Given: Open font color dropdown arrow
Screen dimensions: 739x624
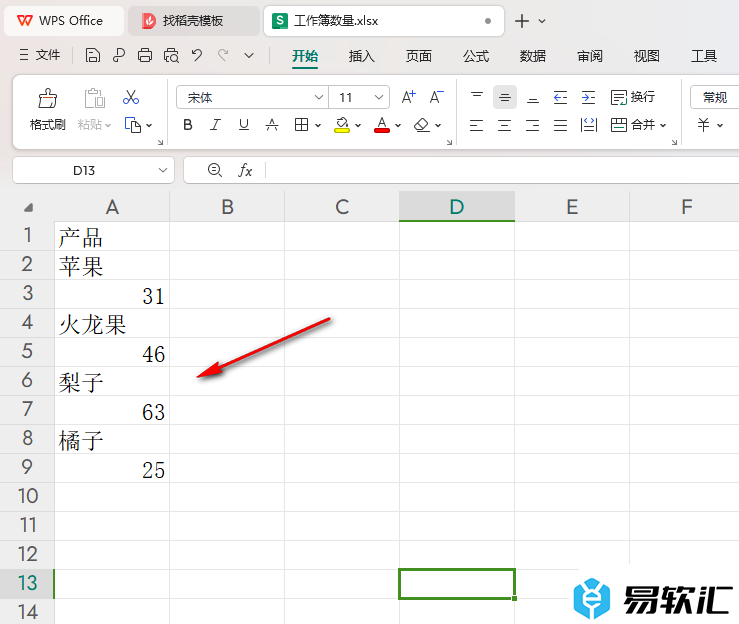Looking at the screenshot, I should 398,125.
